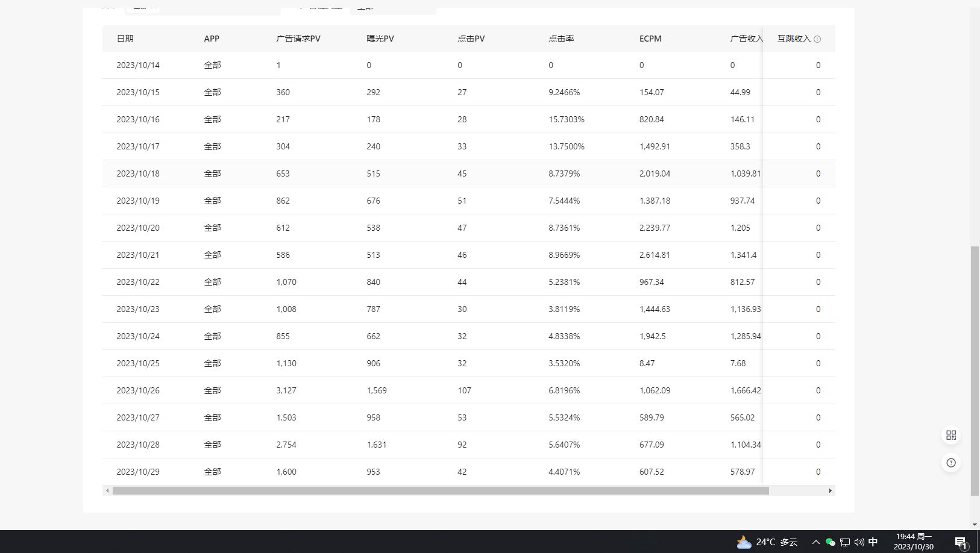Screen dimensions: 980x553
Task: Click the 2,614.81 ECPM value
Action: click(x=655, y=255)
